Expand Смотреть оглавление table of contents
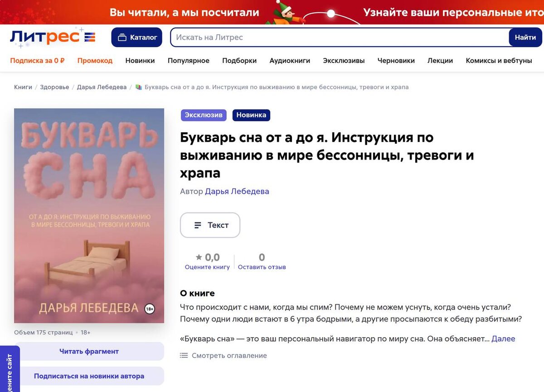This screenshot has width=544, height=392. point(229,356)
